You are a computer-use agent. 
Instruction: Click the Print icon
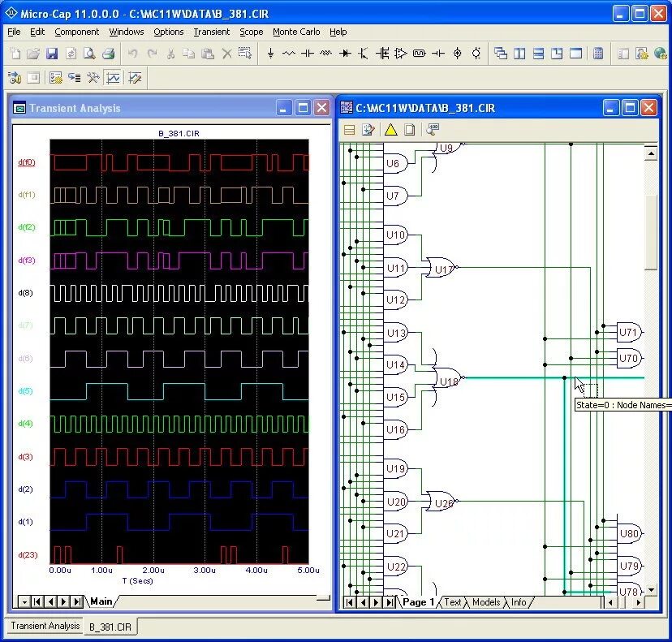coord(108,54)
